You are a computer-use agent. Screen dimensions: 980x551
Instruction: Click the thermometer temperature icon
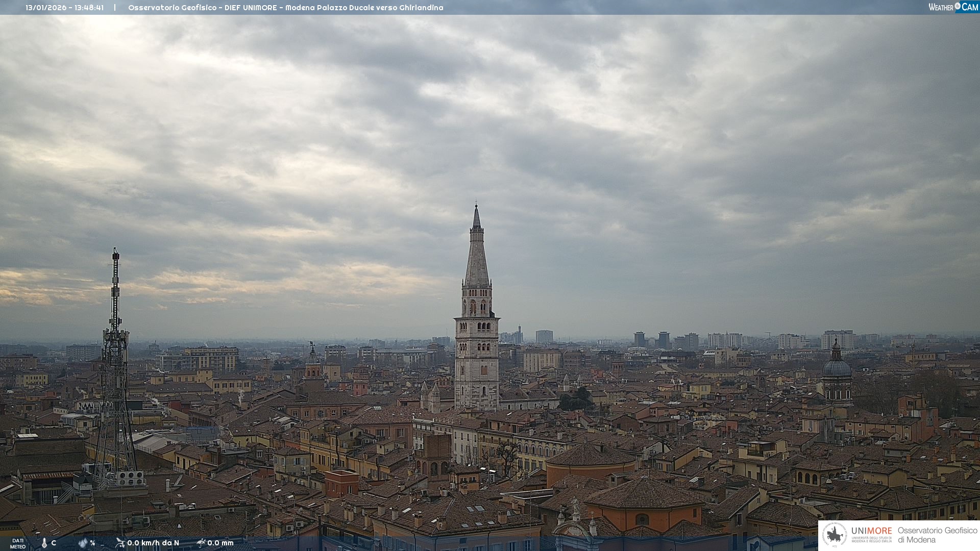(44, 543)
